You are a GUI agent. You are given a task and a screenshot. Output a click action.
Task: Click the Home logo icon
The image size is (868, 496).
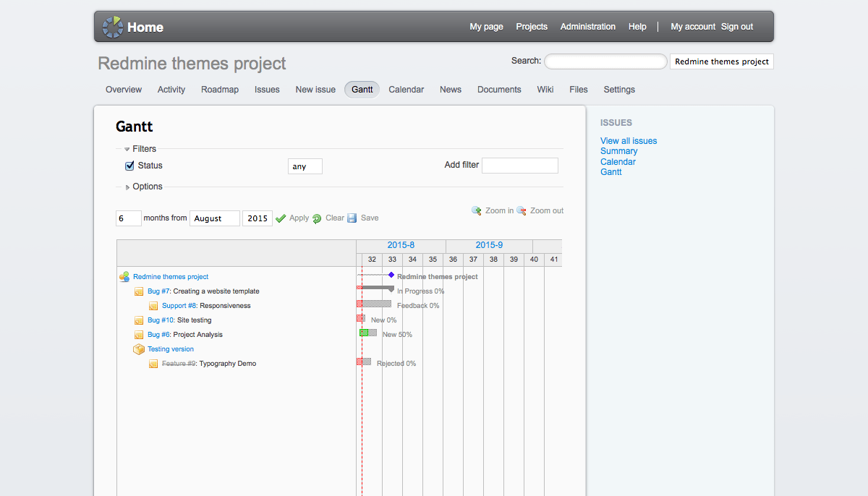(x=113, y=27)
